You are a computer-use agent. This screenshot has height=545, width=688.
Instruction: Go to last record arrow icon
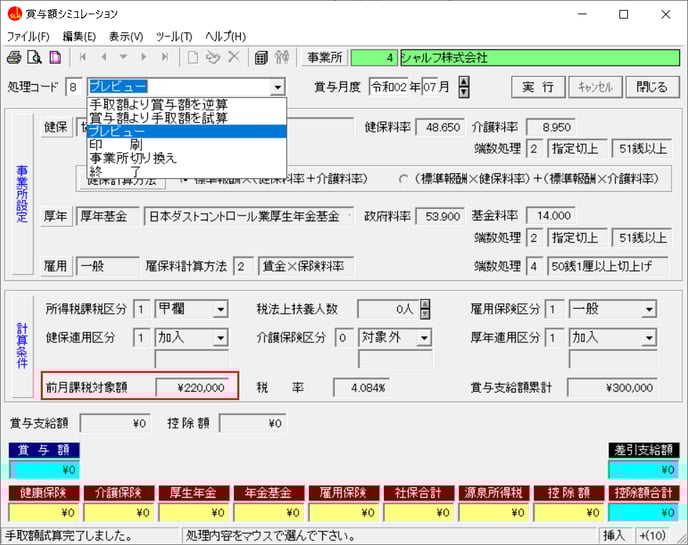pyautogui.click(x=165, y=57)
